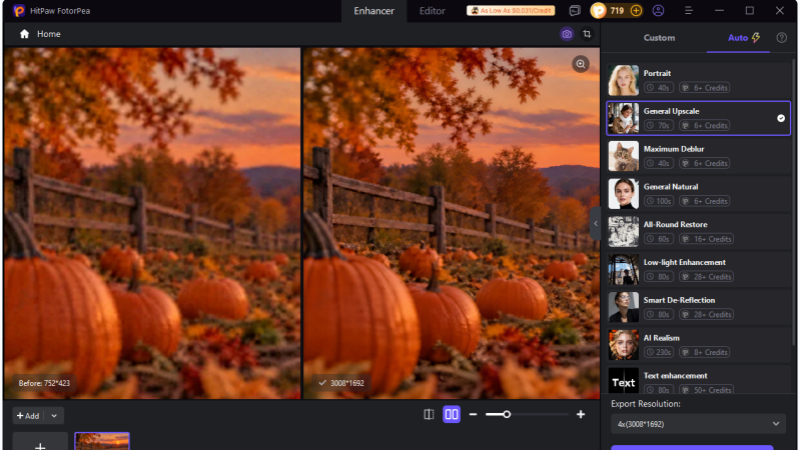Select the crop tool icon
Viewport: 800px width, 450px height.
587,34
